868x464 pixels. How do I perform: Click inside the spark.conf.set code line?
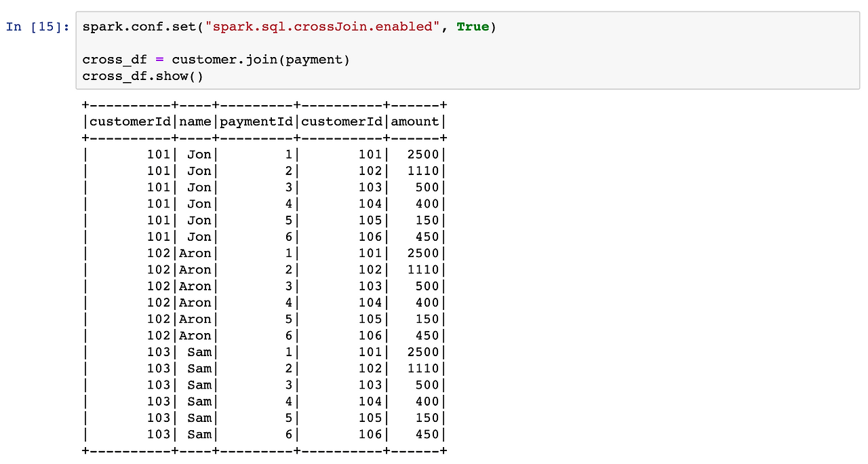[x=290, y=27]
